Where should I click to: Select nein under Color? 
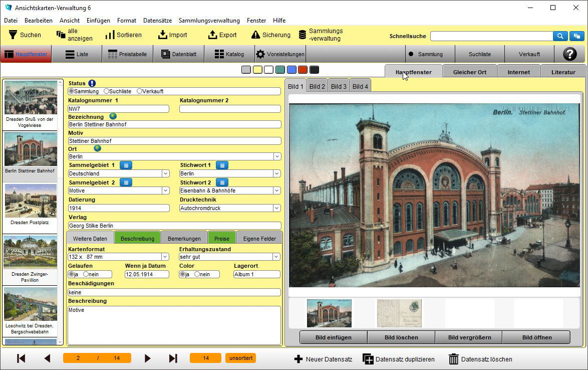coord(197,274)
